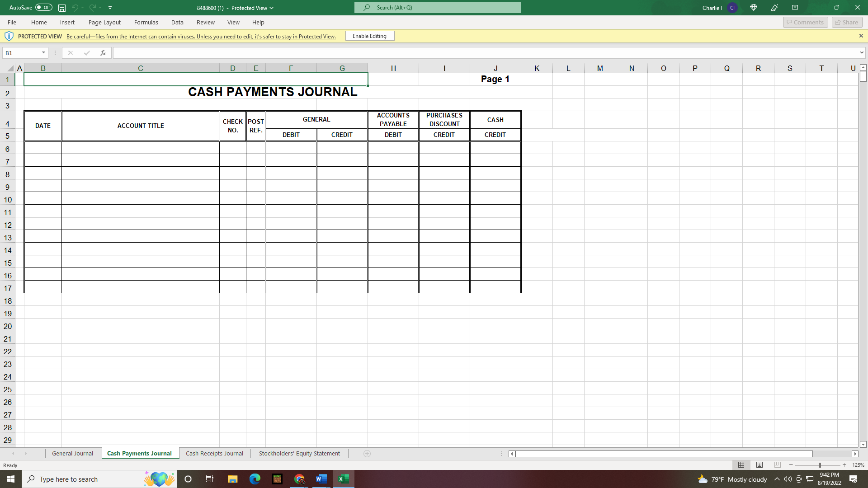Launch Google Chrome from the taskbar
Screen dimensions: 868x488
[x=299, y=479]
